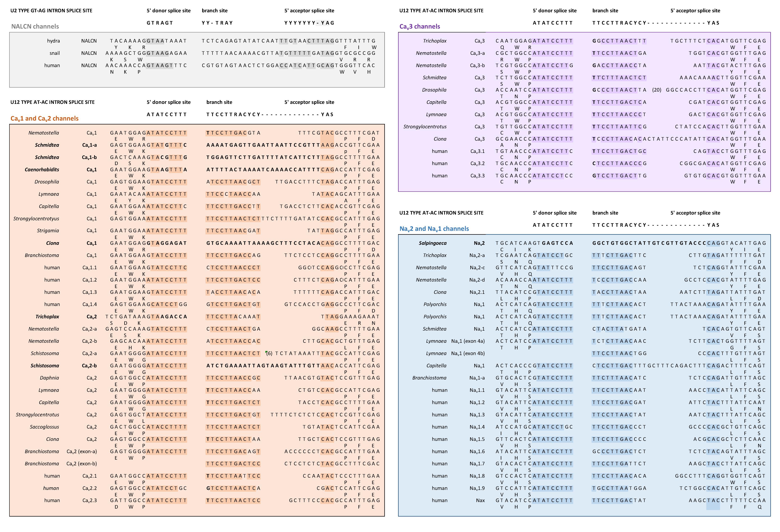Select the human 'Nax' channel label
The height and width of the screenshot is (532, 780).
point(480,500)
